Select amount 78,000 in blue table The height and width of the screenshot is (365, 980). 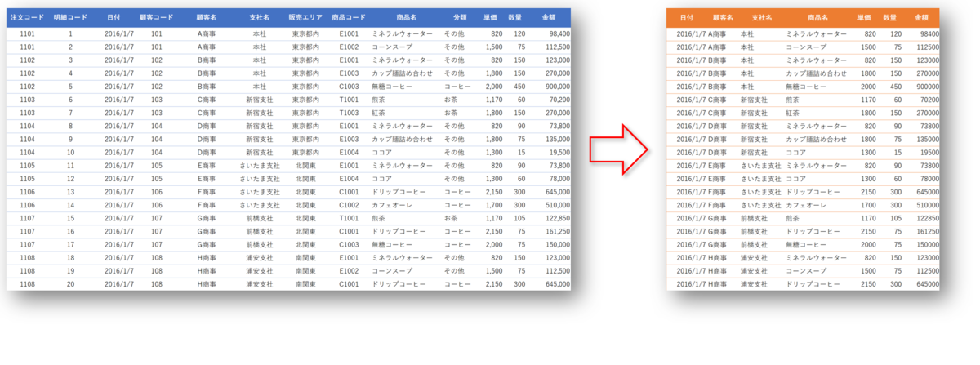pos(559,178)
